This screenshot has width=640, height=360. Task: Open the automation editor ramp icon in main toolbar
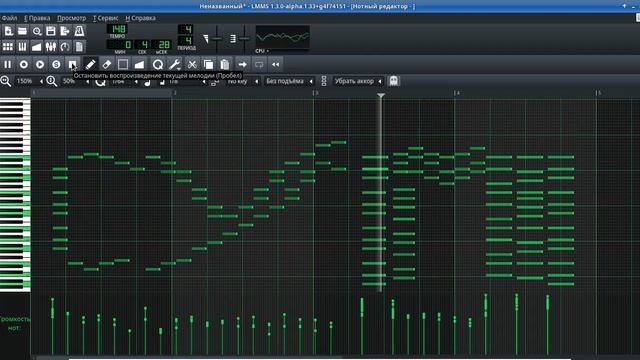[37, 47]
